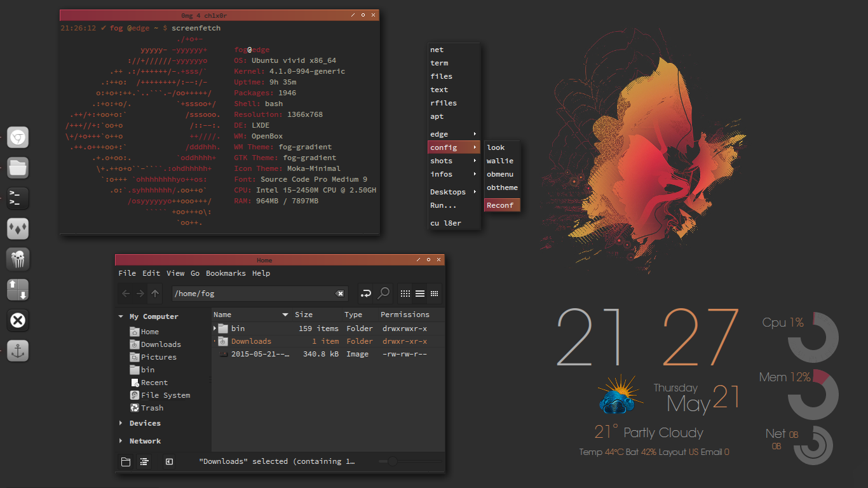Open the infos submenu
The height and width of the screenshot is (488, 868).
tap(454, 174)
